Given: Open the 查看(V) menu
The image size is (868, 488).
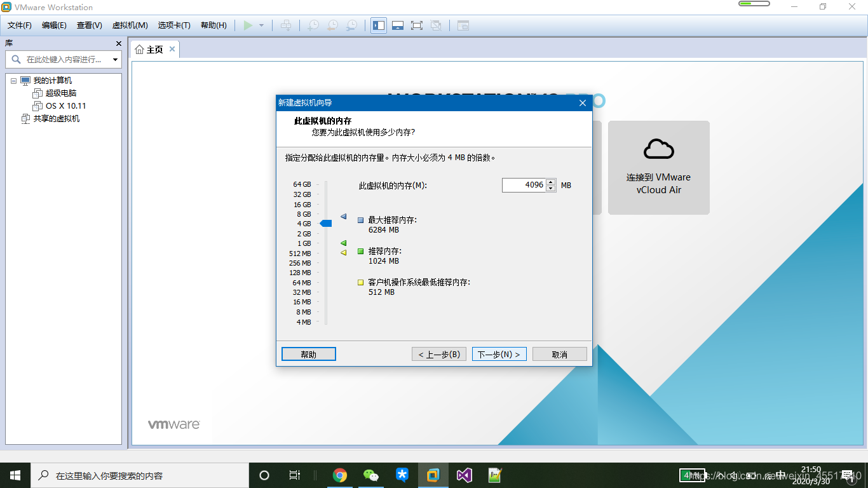Looking at the screenshot, I should click(x=90, y=25).
